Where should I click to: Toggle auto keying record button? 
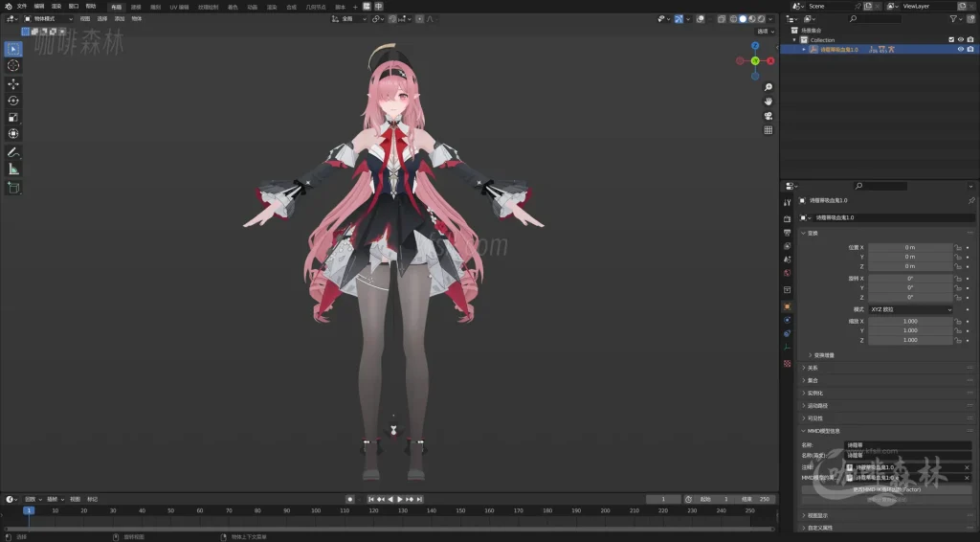pyautogui.click(x=350, y=499)
